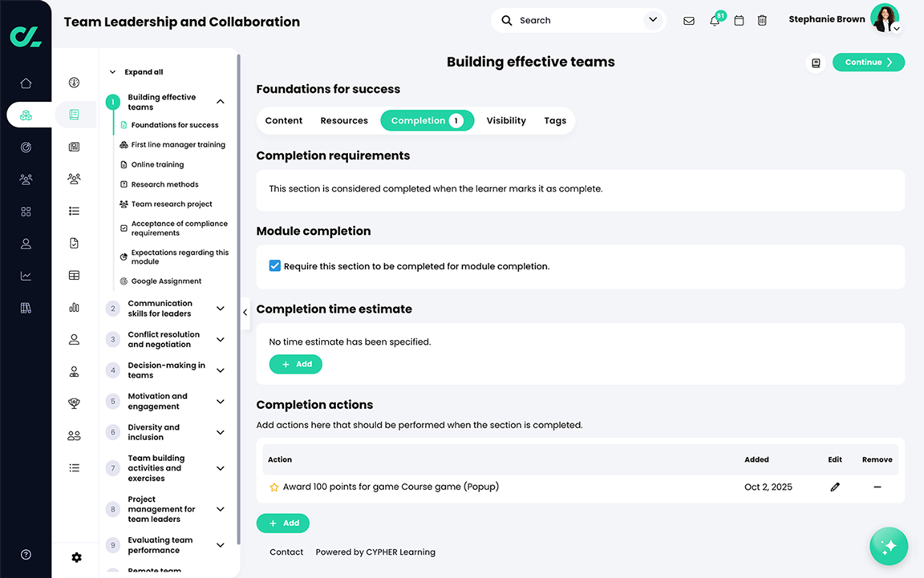Edit the Award 100 points completion action

click(834, 487)
